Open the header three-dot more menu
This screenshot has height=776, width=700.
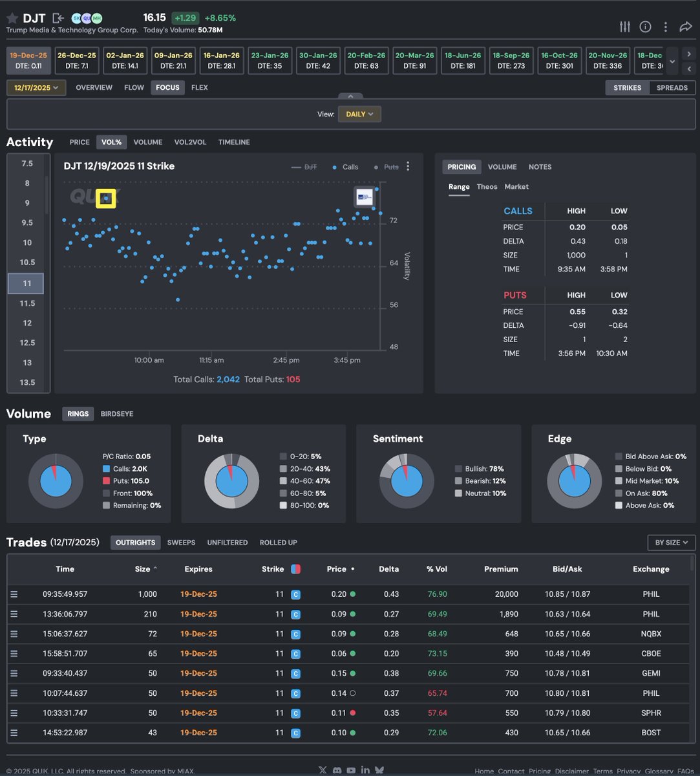click(665, 27)
